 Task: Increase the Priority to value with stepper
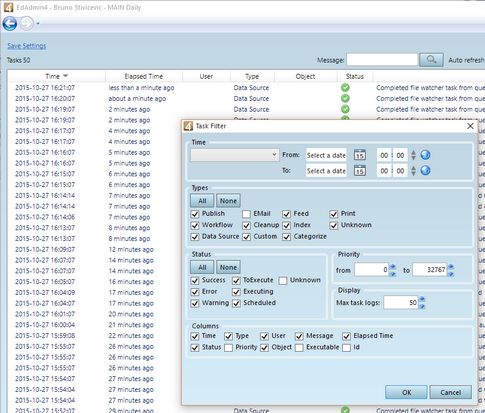(x=451, y=267)
